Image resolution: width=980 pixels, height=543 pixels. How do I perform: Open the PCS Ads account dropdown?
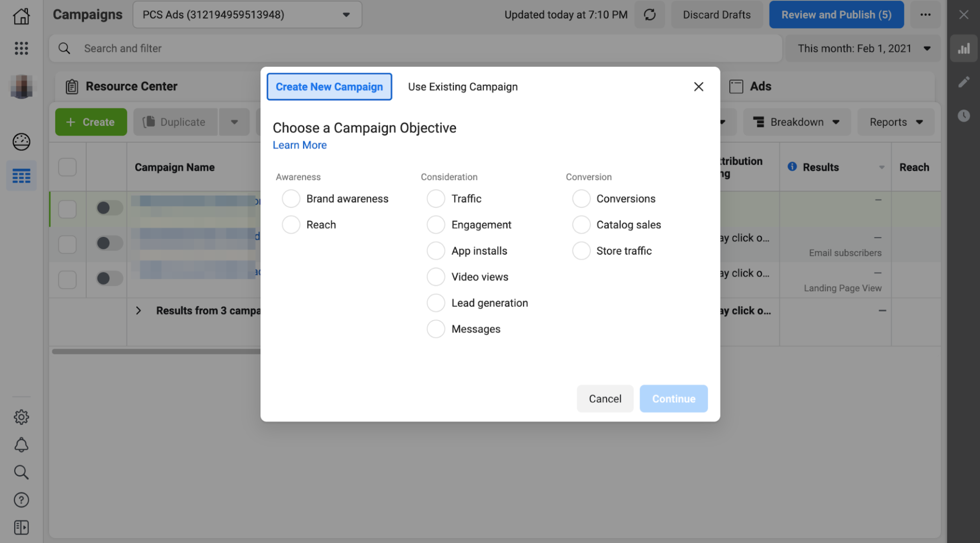pyautogui.click(x=247, y=14)
